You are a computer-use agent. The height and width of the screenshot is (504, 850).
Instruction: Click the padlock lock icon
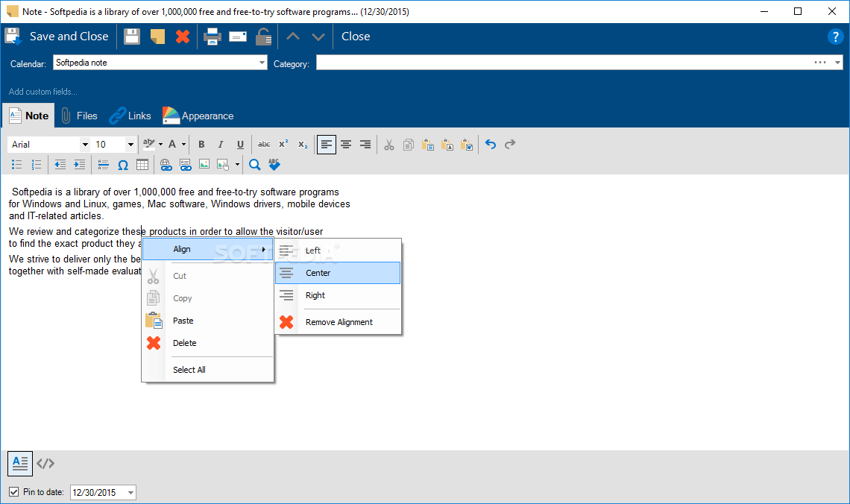(263, 37)
